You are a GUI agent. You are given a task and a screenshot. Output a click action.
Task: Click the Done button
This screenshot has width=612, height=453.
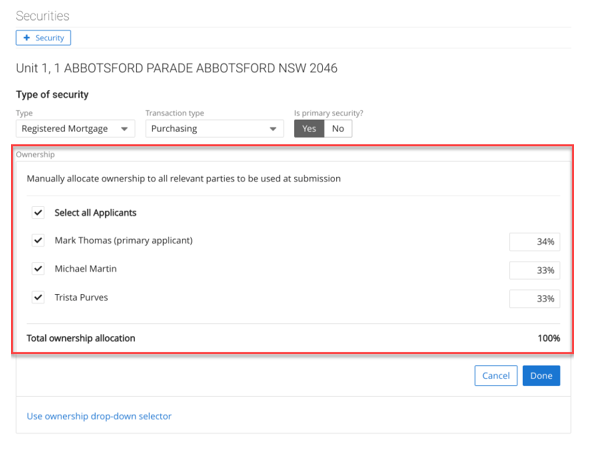click(x=541, y=376)
